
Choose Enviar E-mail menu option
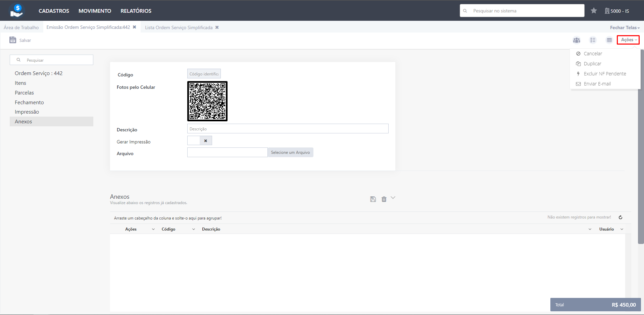[x=597, y=84]
